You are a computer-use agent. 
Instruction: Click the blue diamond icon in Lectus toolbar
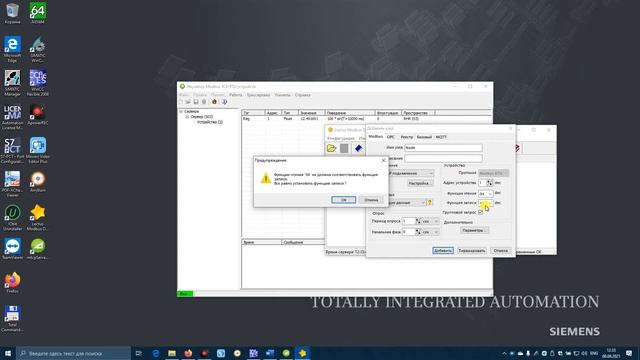point(358,148)
